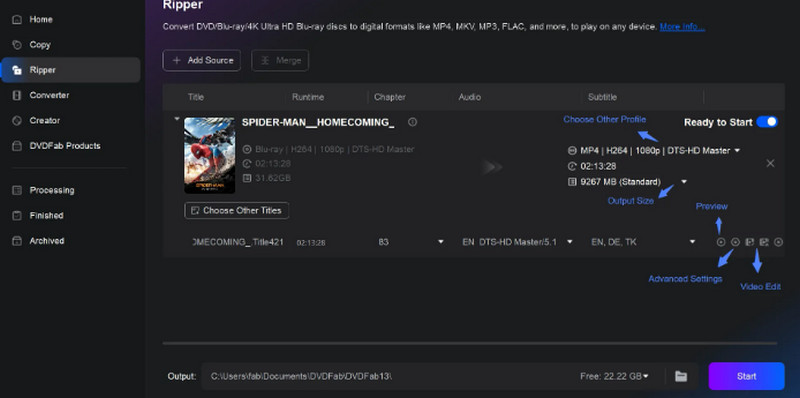This screenshot has width=800, height=398.
Task: Click the Creator disc icon in the sidebar
Action: tap(17, 120)
